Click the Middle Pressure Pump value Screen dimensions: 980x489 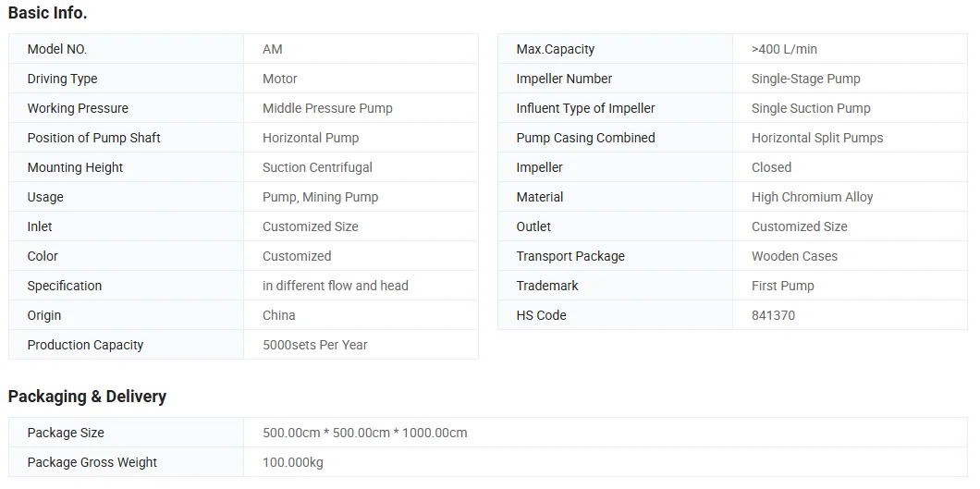327,108
